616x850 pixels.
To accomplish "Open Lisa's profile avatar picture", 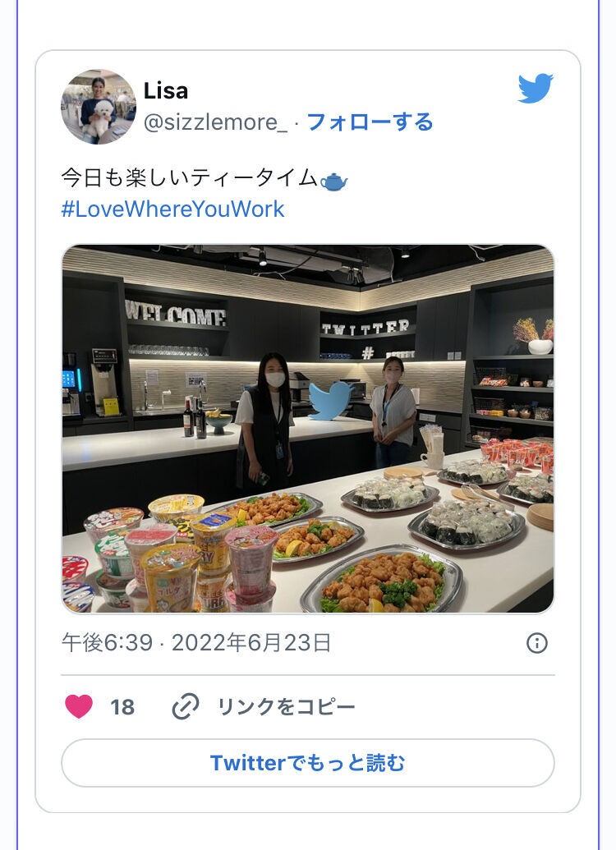I will [x=98, y=106].
